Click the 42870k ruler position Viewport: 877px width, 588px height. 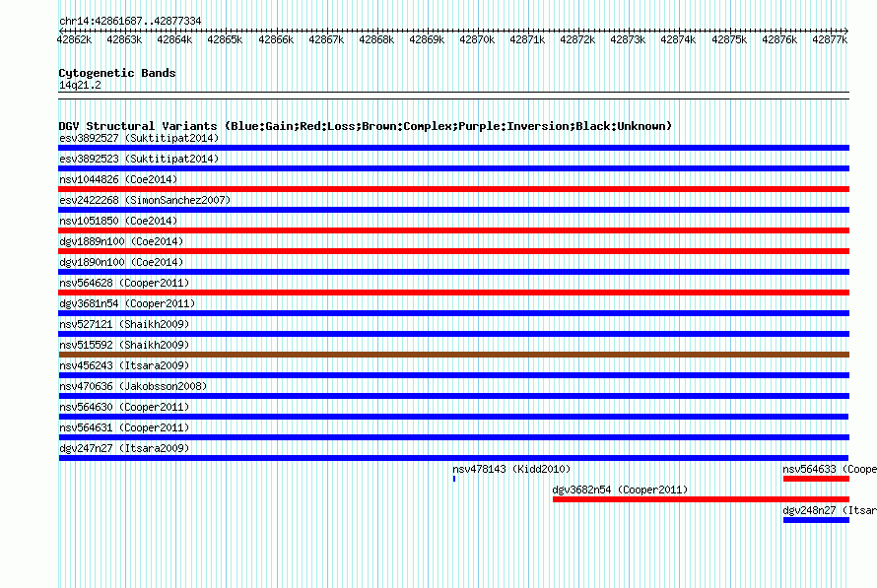pyautogui.click(x=477, y=39)
